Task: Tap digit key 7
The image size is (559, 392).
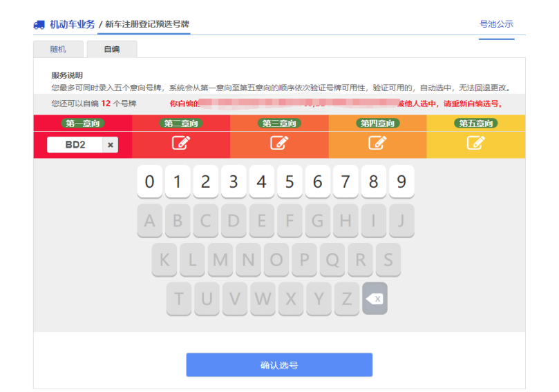Action: (x=345, y=182)
